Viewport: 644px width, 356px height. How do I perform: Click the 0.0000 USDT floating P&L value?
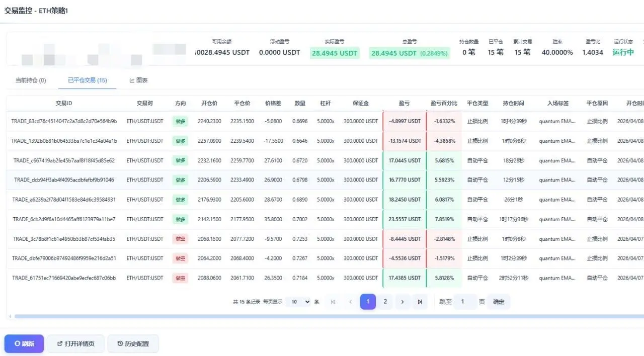279,52
